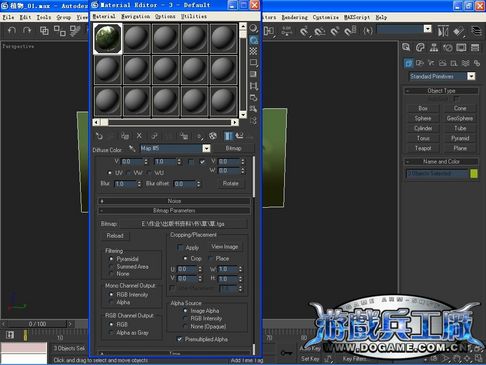Open the Utilities panel icon

point(475,47)
